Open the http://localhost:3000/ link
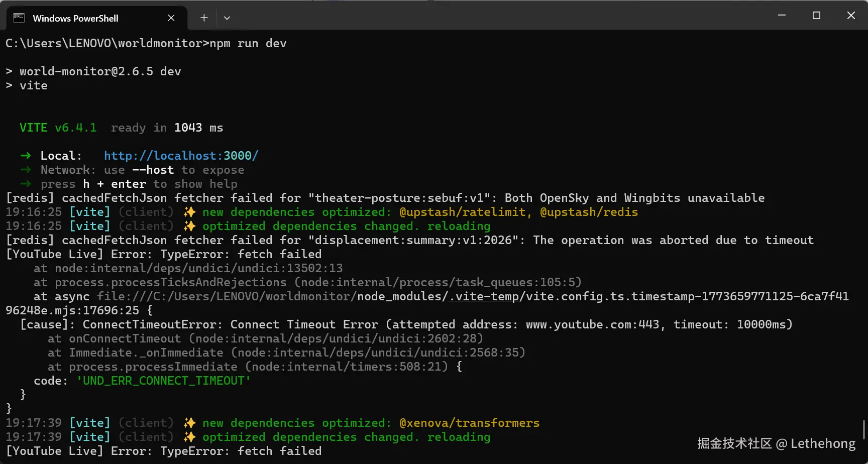Viewport: 868px width, 464px height. [181, 156]
